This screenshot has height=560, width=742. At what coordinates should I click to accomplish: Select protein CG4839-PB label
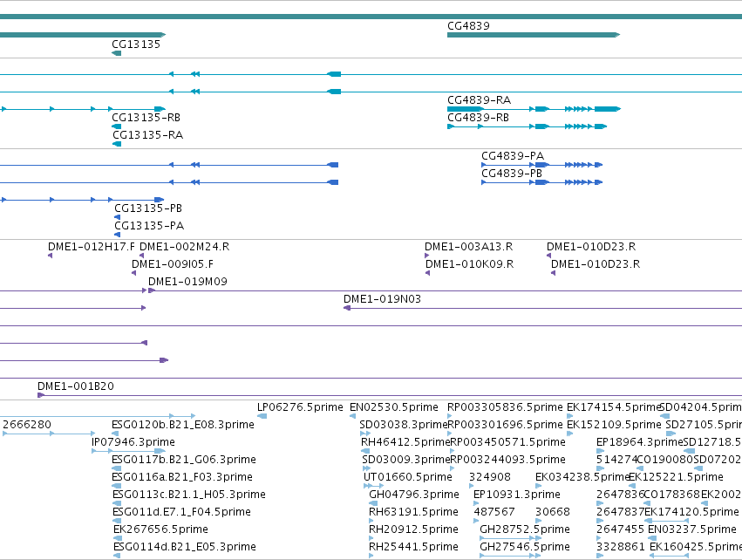512,174
